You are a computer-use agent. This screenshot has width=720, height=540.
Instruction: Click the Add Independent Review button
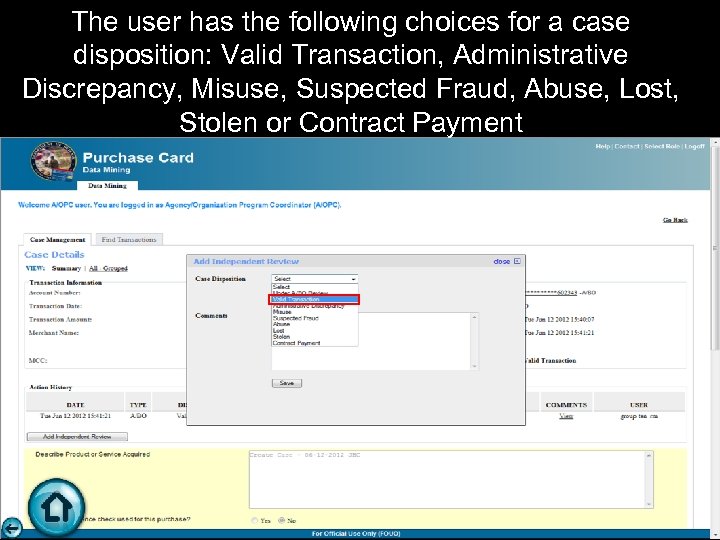coord(77,436)
